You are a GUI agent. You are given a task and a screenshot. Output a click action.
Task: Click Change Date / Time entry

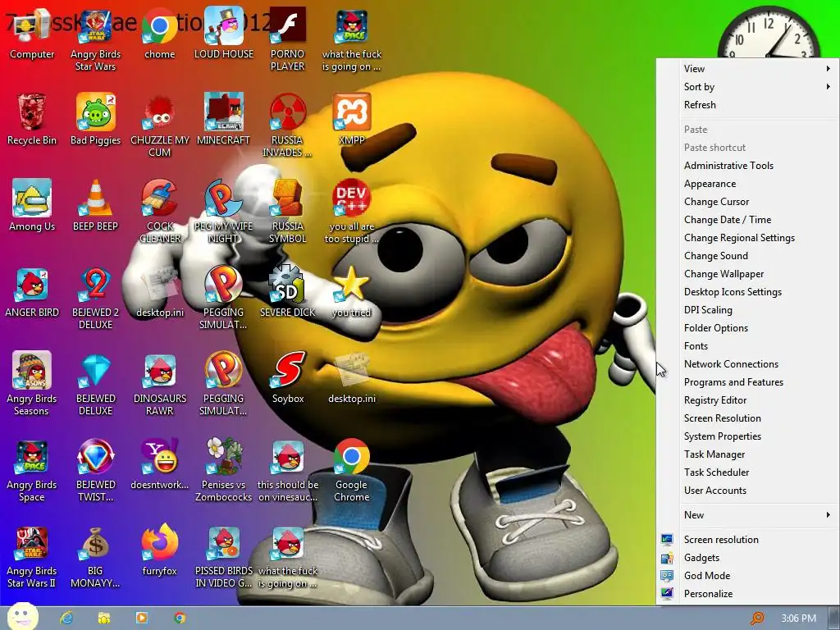pos(748,220)
